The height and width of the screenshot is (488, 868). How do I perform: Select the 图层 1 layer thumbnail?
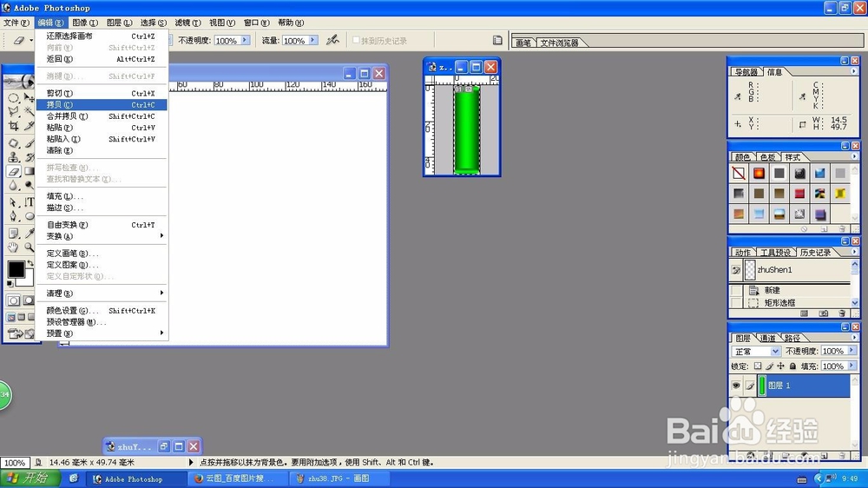coord(762,386)
